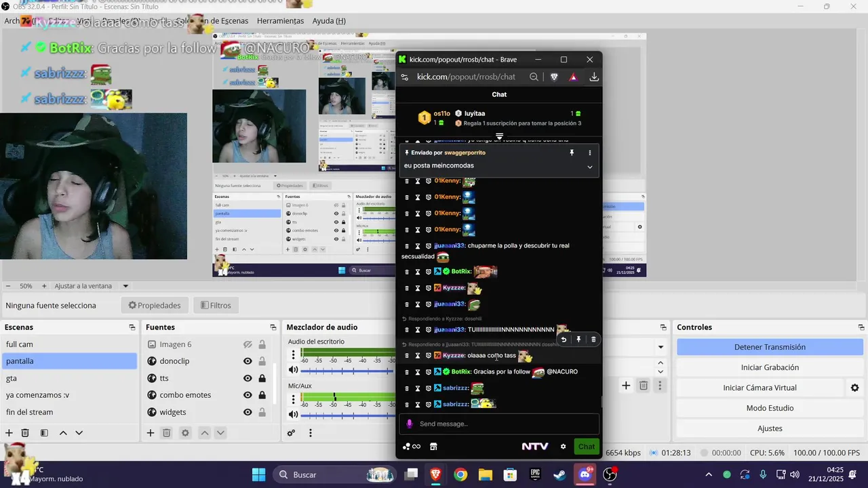Image resolution: width=868 pixels, height=488 pixels.
Task: Move scene up arrow in Escenas
Action: [x=63, y=432]
